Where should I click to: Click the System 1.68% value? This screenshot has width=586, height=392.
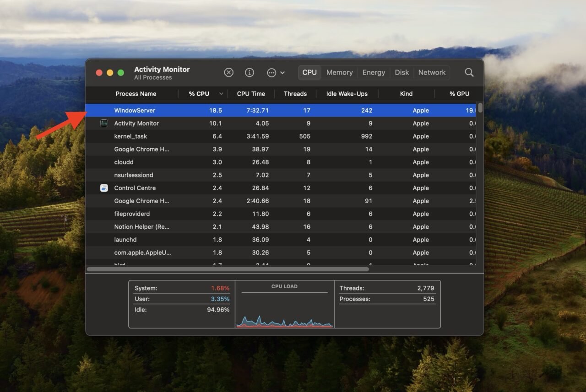(x=220, y=288)
